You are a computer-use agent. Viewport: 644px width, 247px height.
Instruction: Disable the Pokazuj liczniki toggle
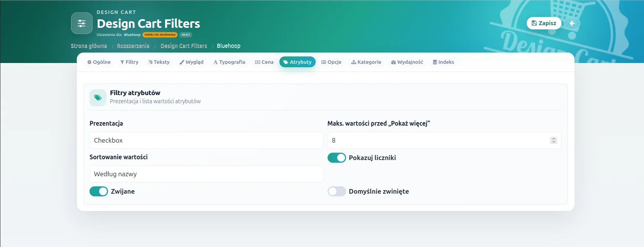click(337, 158)
